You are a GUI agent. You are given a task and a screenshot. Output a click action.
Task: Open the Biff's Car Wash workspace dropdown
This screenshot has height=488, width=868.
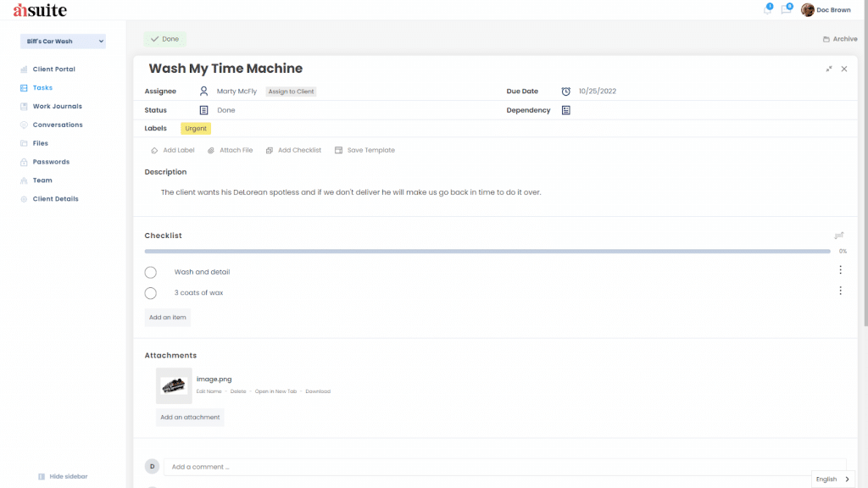(x=62, y=41)
